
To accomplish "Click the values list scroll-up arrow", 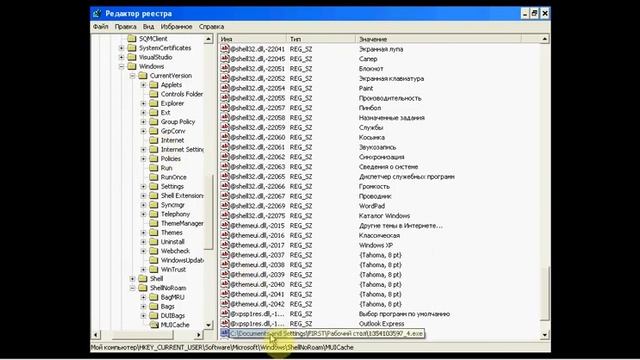I will click(x=544, y=39).
